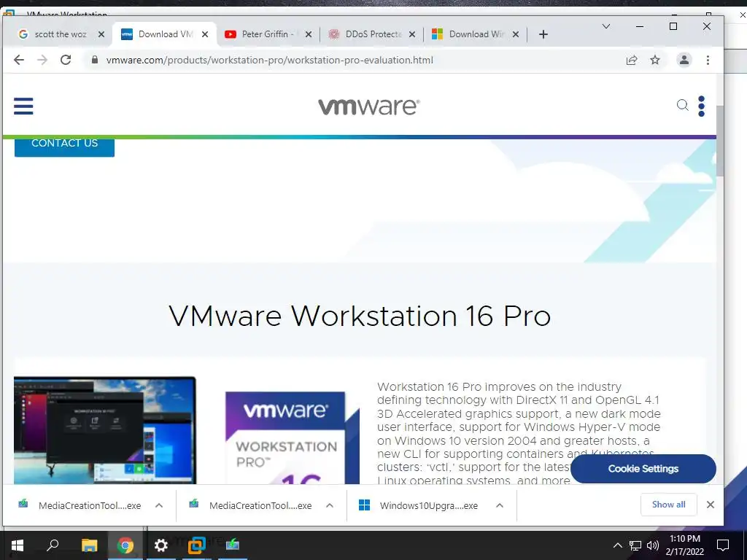Open taskbar search
This screenshot has width=747, height=560.
(53, 545)
